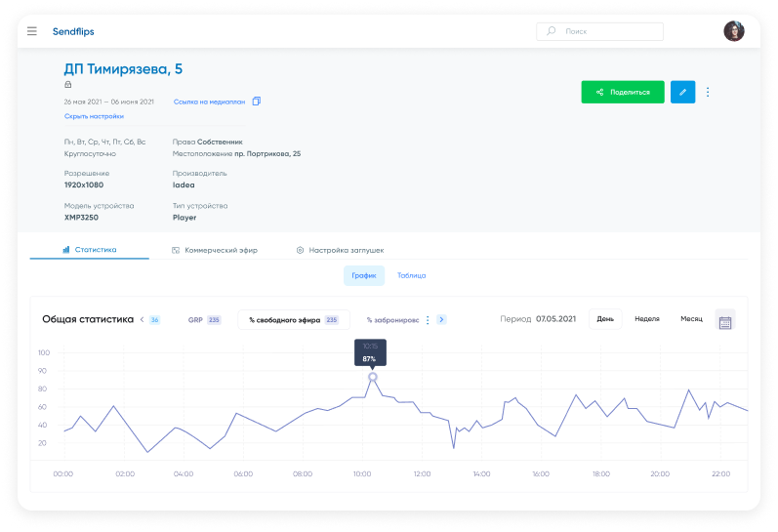778x532 pixels.
Task: Click the lock icon under the title
Action: (68, 85)
